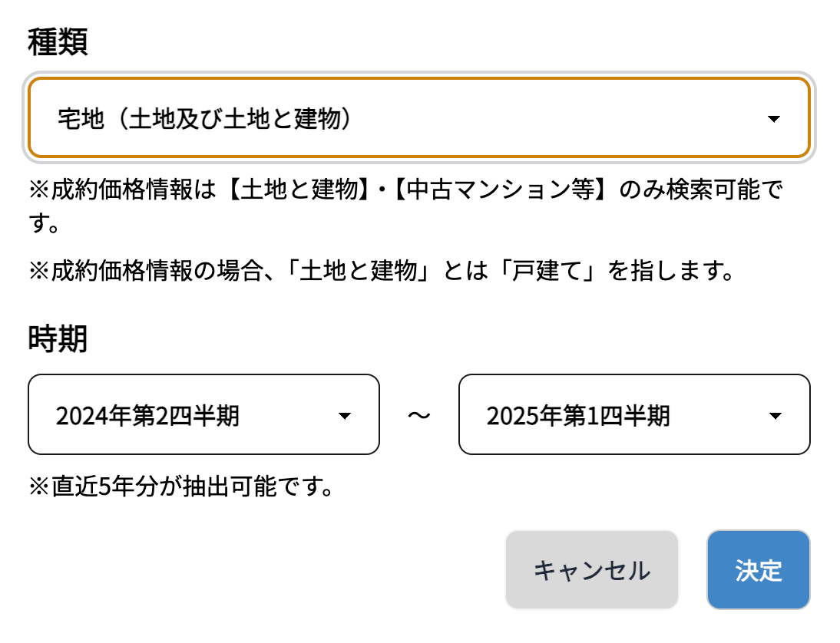Select the 2024年第2四半期 value text

click(147, 416)
